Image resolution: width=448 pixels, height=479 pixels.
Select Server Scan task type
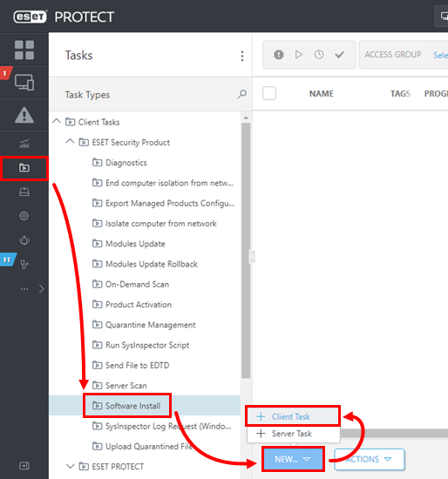click(x=126, y=386)
